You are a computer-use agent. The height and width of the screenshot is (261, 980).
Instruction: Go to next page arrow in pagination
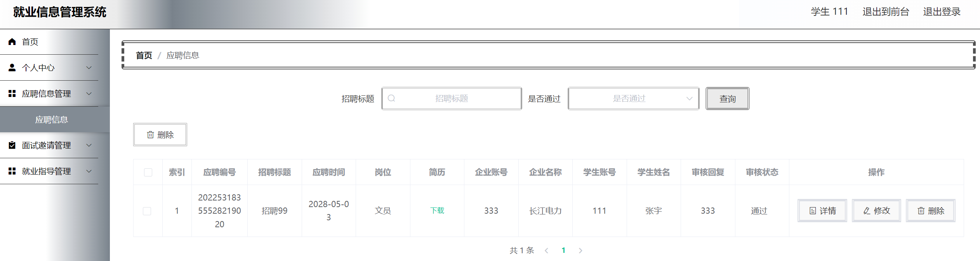click(580, 251)
